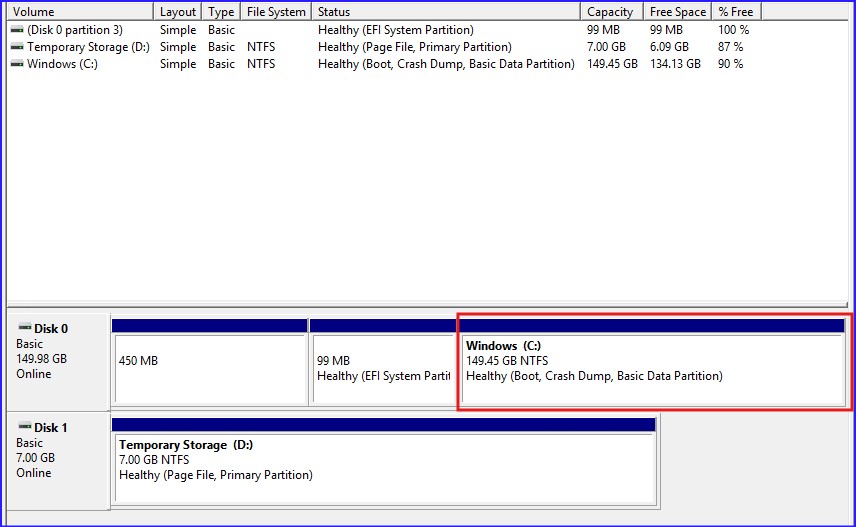This screenshot has width=856, height=527.
Task: Sort by the Volume column header
Action: (80, 11)
